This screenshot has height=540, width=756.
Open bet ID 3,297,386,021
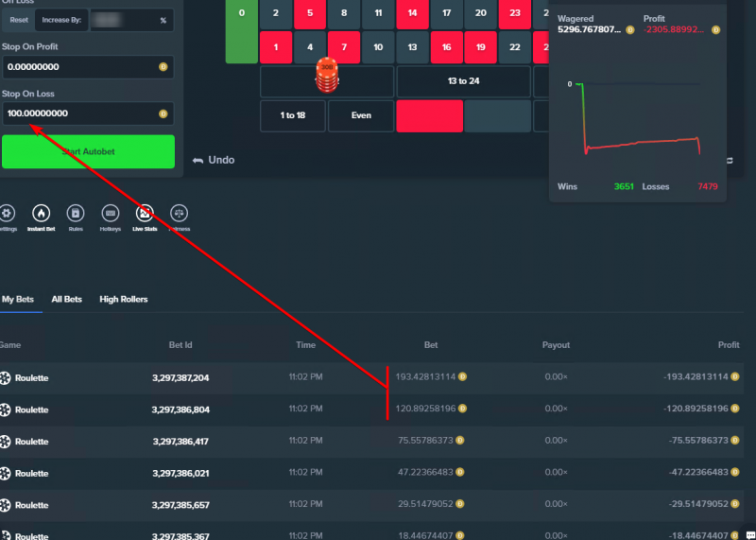180,474
